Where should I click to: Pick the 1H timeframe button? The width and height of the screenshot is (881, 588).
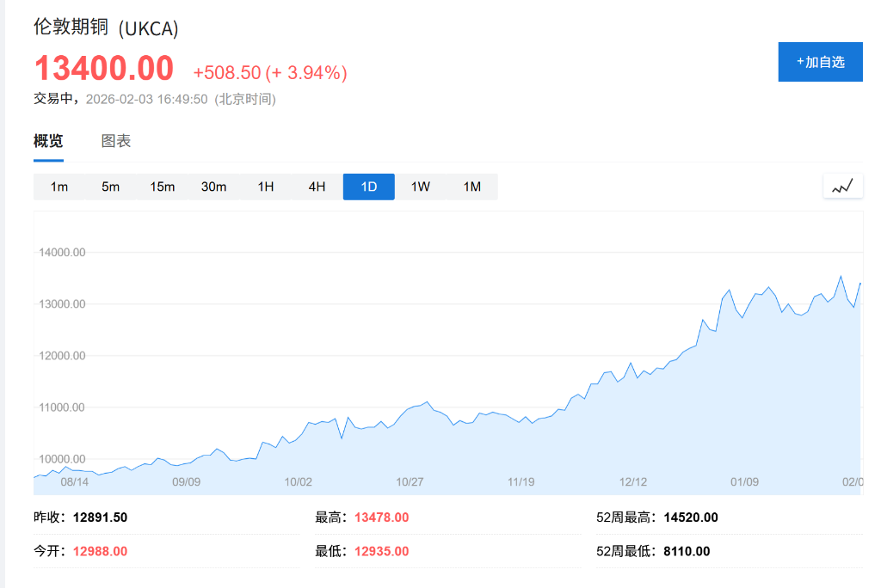(266, 187)
